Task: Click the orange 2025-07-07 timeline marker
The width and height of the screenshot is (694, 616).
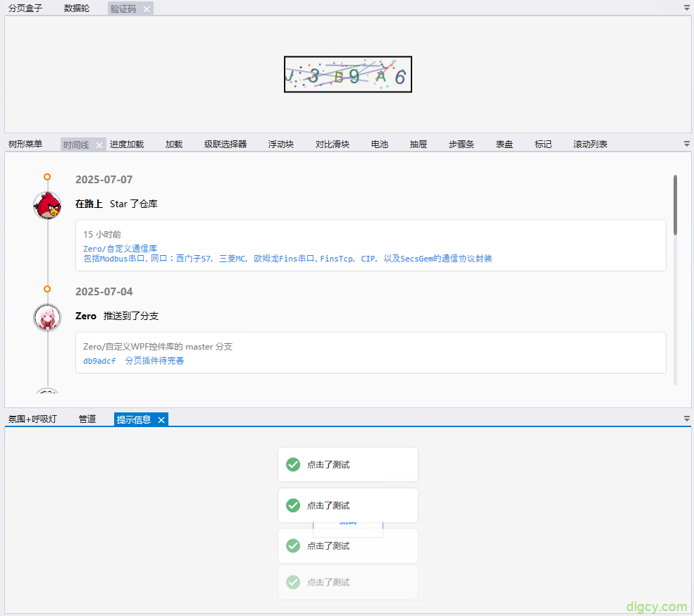Action: (47, 177)
